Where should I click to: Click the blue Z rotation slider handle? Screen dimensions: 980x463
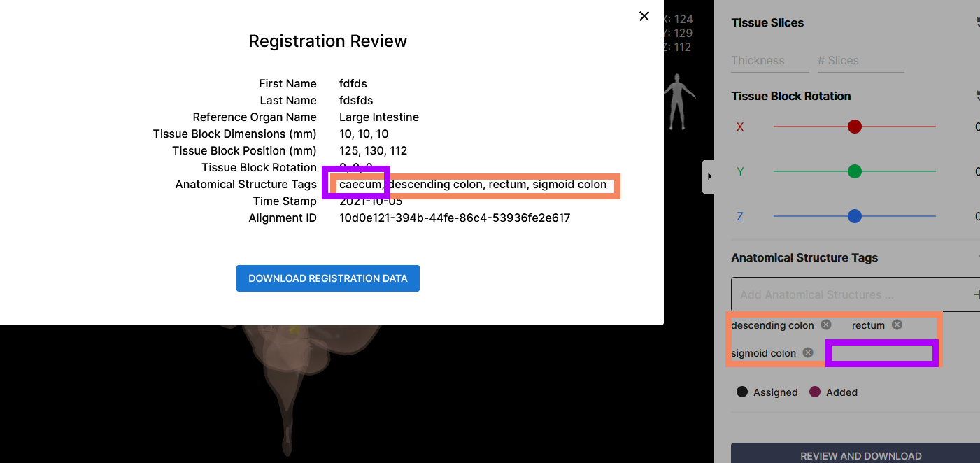coord(854,216)
